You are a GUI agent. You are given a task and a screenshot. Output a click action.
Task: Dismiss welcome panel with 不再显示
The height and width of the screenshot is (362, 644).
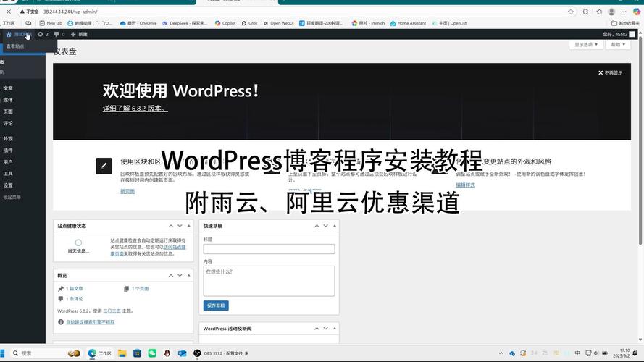[x=611, y=72]
